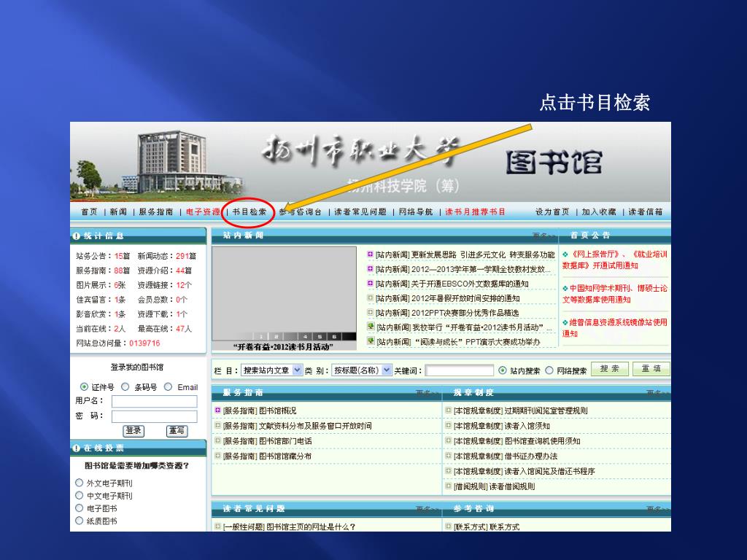Select slide 4 in news slideshow

coord(305,337)
